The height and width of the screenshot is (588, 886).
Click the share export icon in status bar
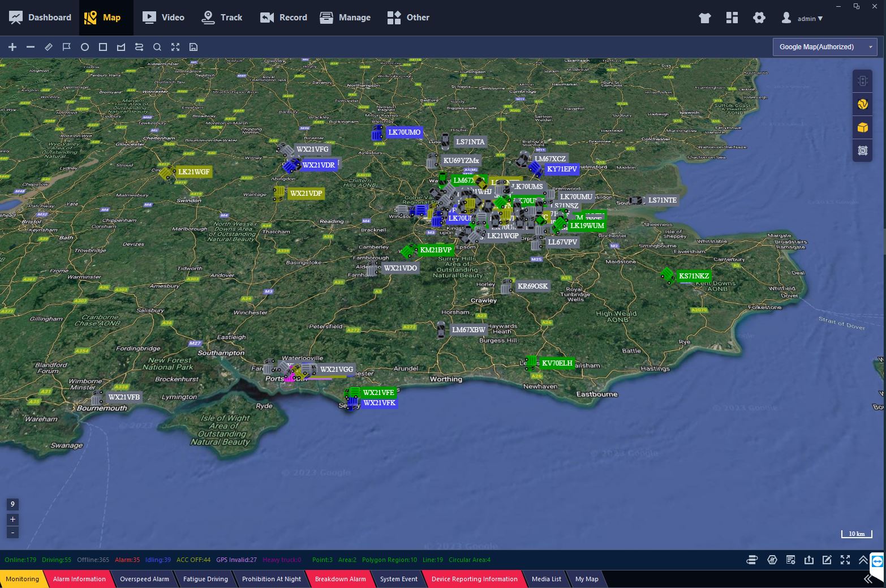[x=809, y=560]
